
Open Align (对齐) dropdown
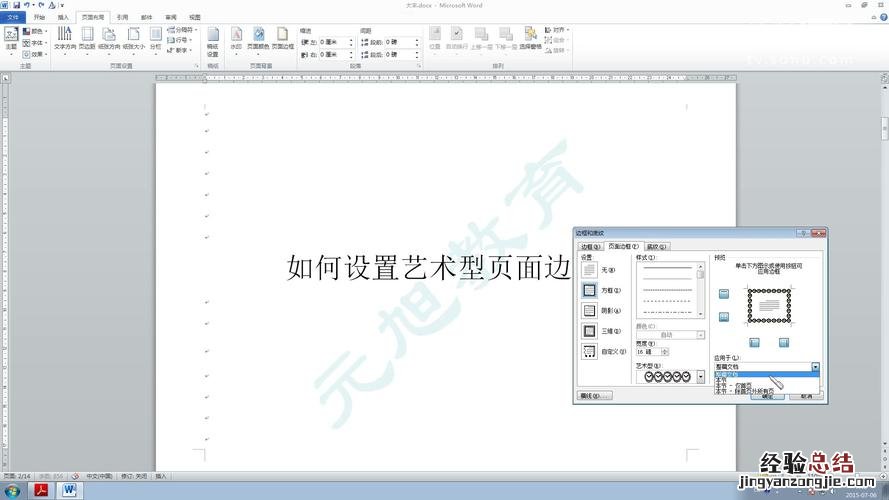point(557,29)
